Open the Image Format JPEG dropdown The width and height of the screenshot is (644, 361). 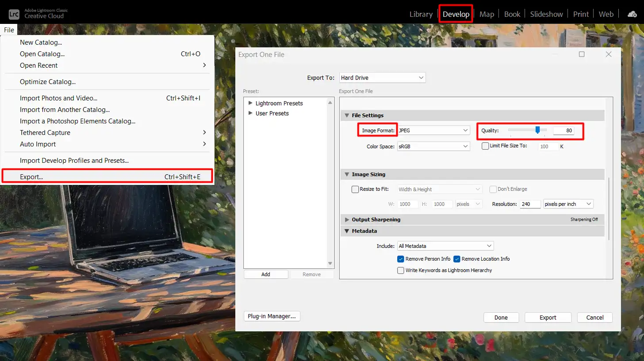tap(433, 131)
